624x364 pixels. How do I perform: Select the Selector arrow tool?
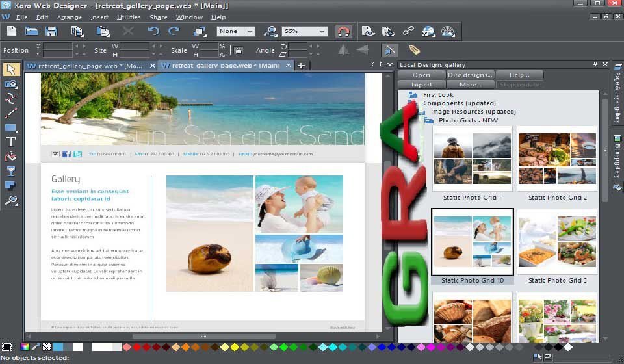(10, 70)
